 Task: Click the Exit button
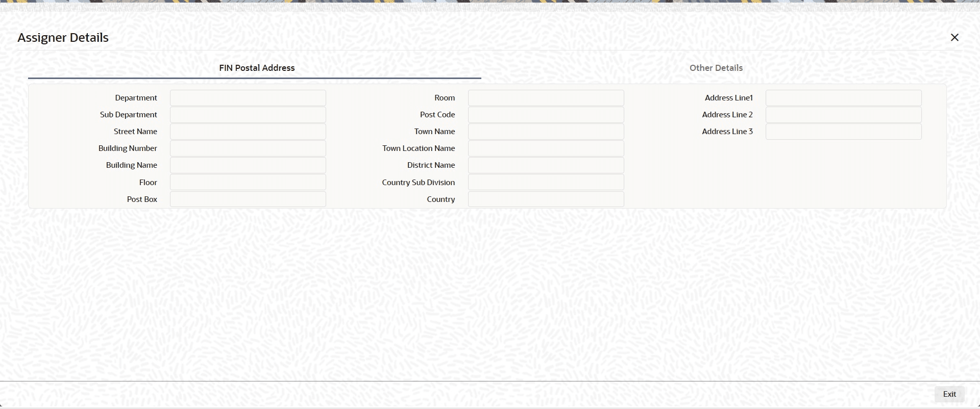coord(949,394)
